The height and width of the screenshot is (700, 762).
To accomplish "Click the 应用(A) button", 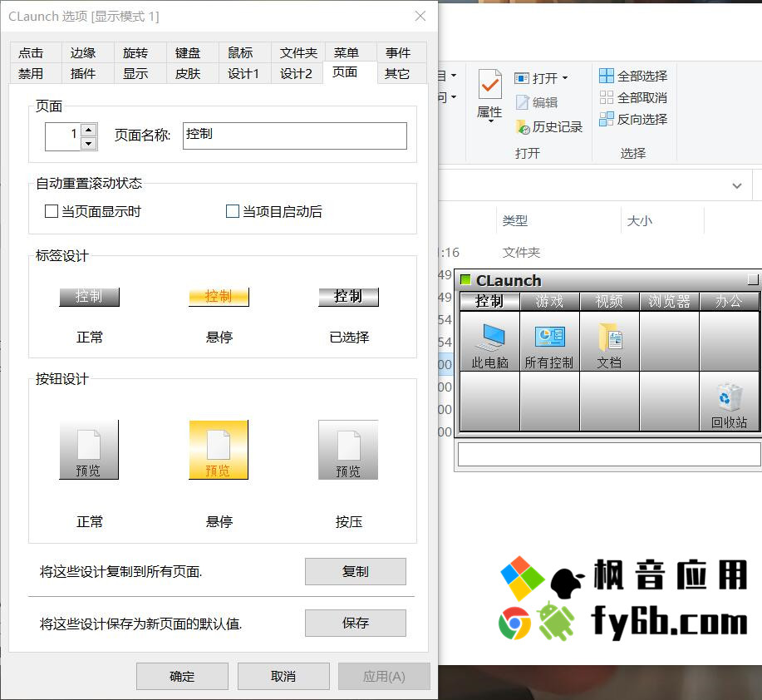I will [x=384, y=676].
